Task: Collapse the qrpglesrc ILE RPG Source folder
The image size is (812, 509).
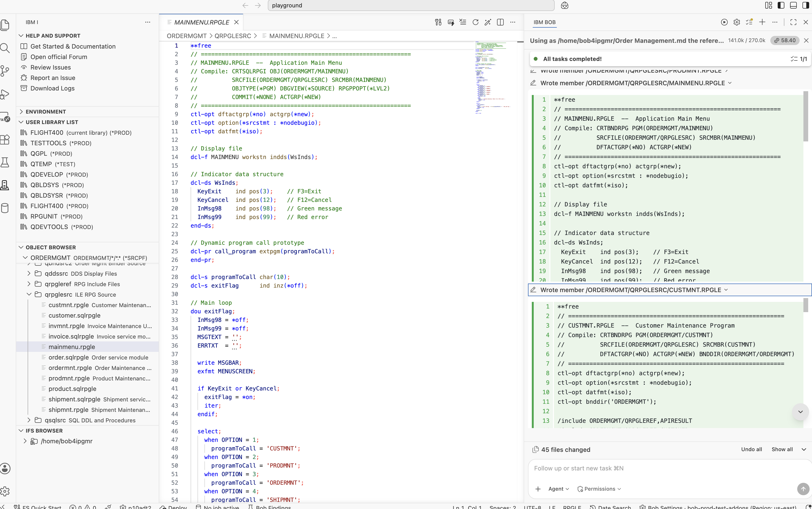Action: pos(29,294)
